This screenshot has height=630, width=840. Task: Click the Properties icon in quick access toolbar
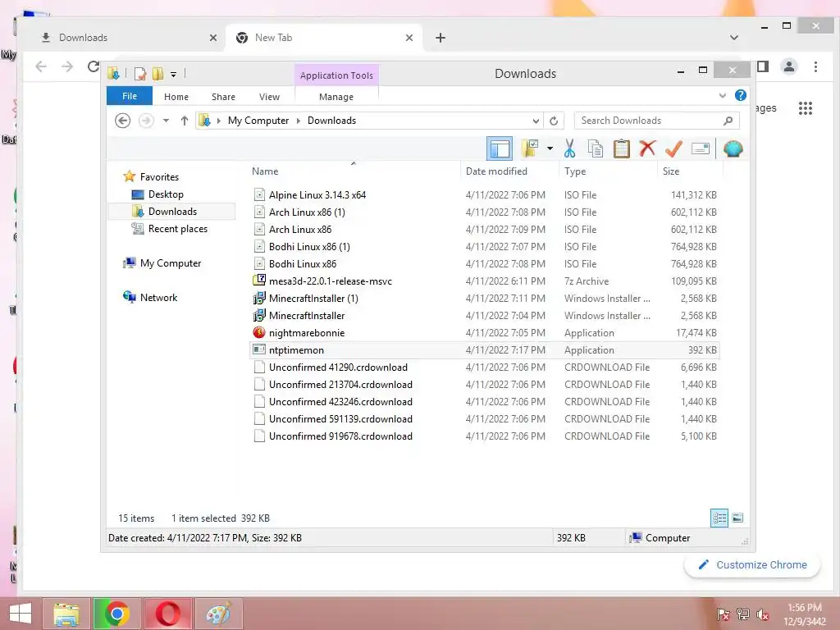(139, 74)
